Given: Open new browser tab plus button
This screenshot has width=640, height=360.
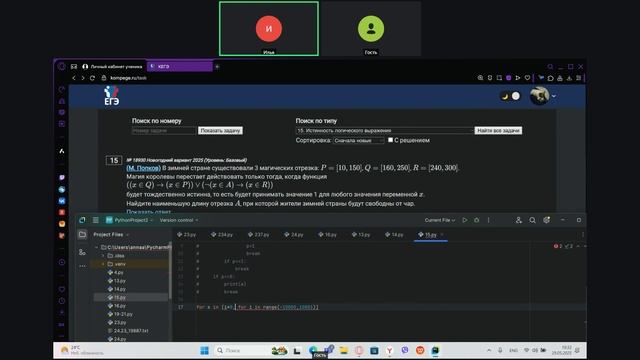Looking at the screenshot, I should click(217, 66).
